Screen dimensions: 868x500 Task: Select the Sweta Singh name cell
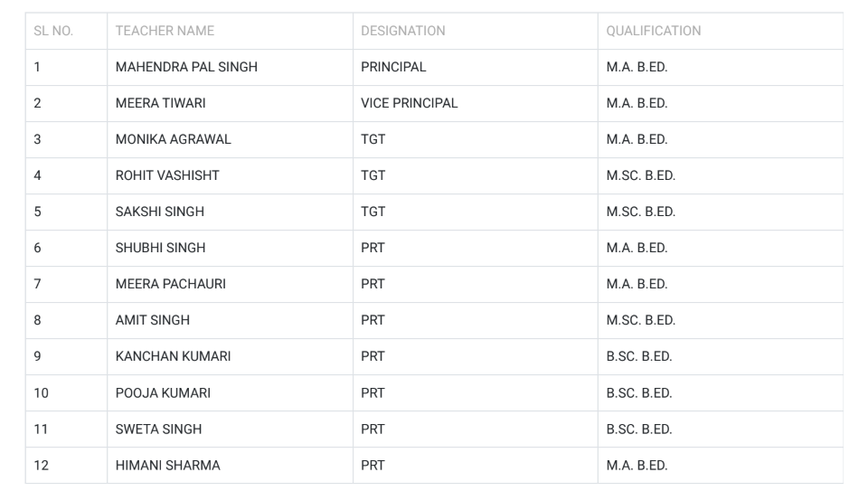click(x=158, y=429)
